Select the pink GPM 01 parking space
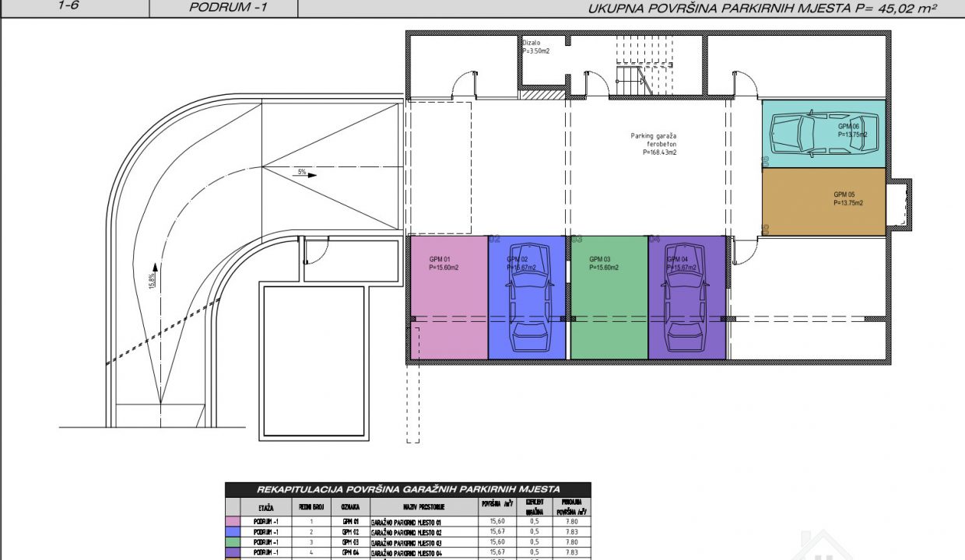 tap(448, 298)
